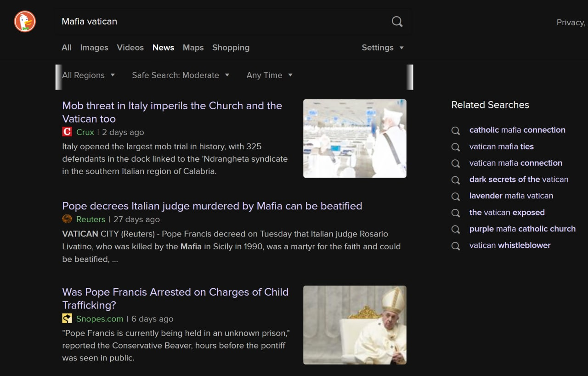Click the 'Reuters' source name
The width and height of the screenshot is (588, 376).
[90, 219]
